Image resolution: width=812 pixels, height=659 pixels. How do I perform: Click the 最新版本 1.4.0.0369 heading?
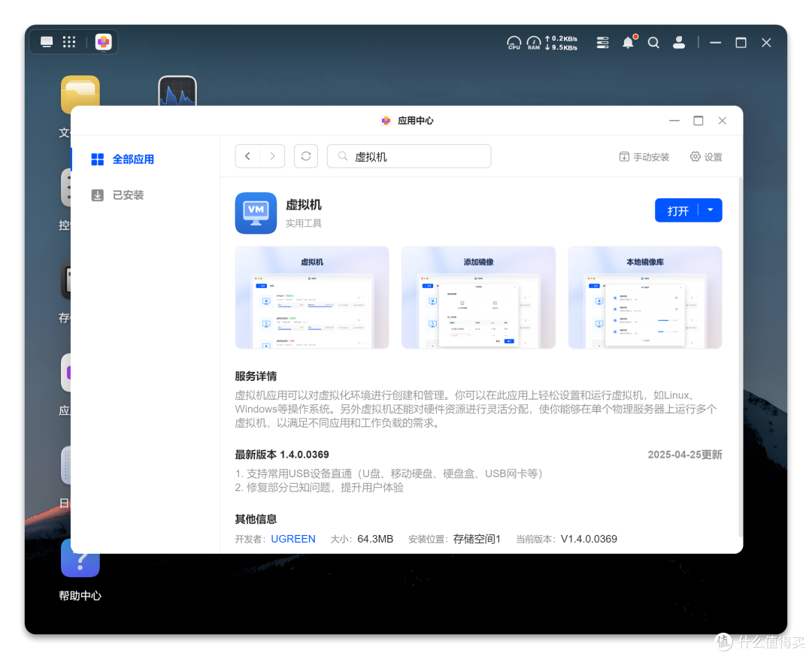tap(282, 455)
